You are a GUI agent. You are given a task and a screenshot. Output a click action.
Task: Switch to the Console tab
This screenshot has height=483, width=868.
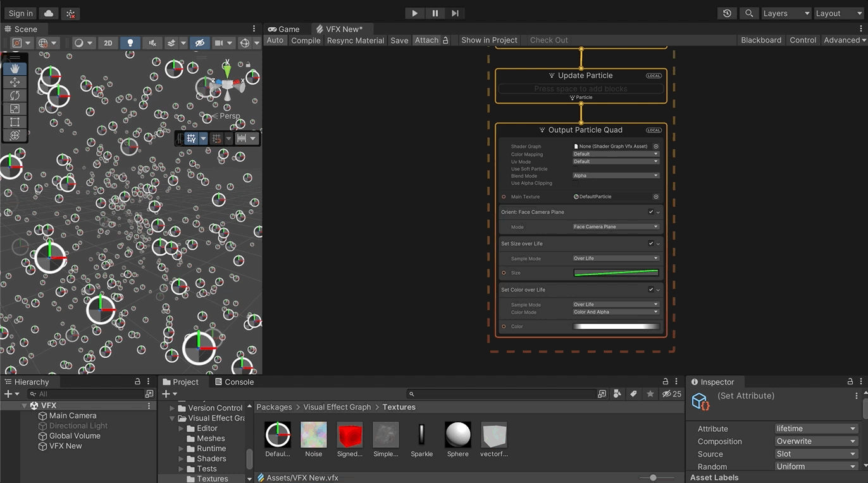[x=234, y=382]
